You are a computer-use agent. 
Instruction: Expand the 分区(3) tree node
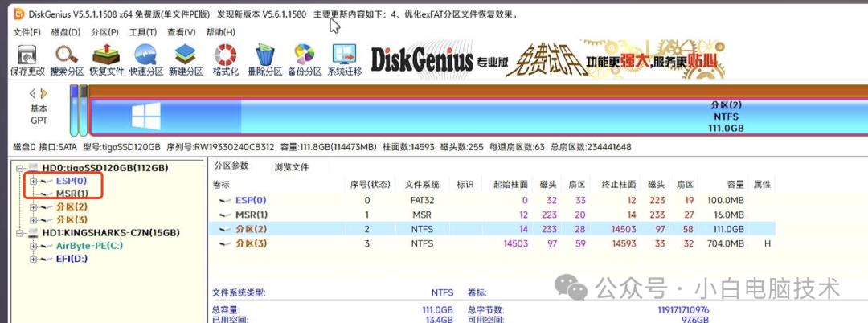tap(33, 219)
